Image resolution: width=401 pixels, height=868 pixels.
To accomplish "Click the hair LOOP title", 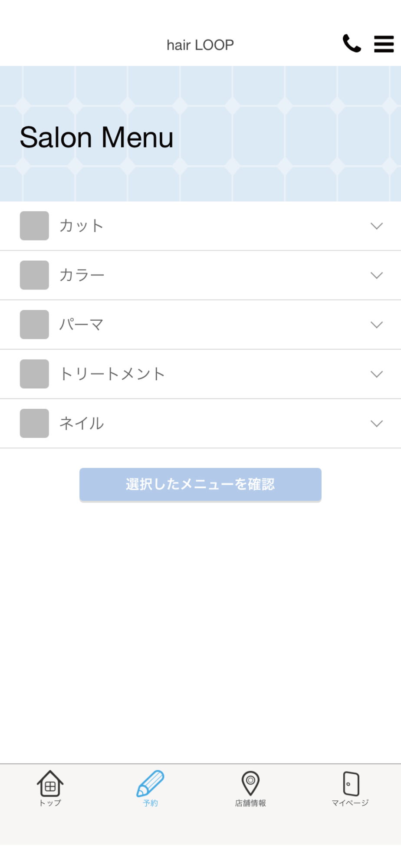I will [x=200, y=45].
